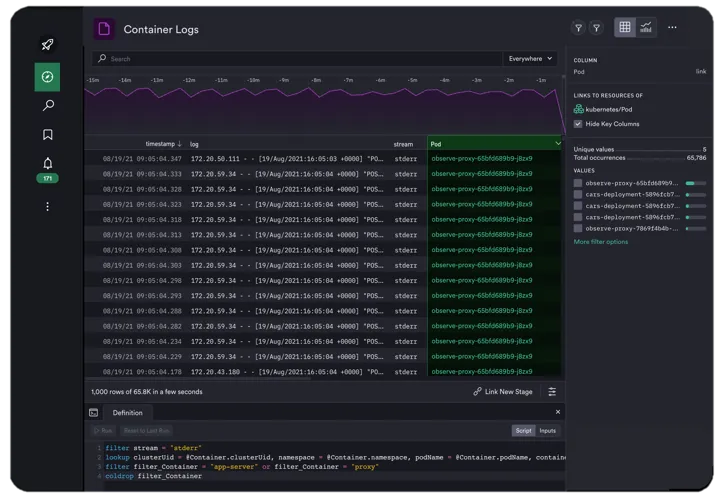720x499 pixels.
Task: Close the Definition panel
Action: 558,412
